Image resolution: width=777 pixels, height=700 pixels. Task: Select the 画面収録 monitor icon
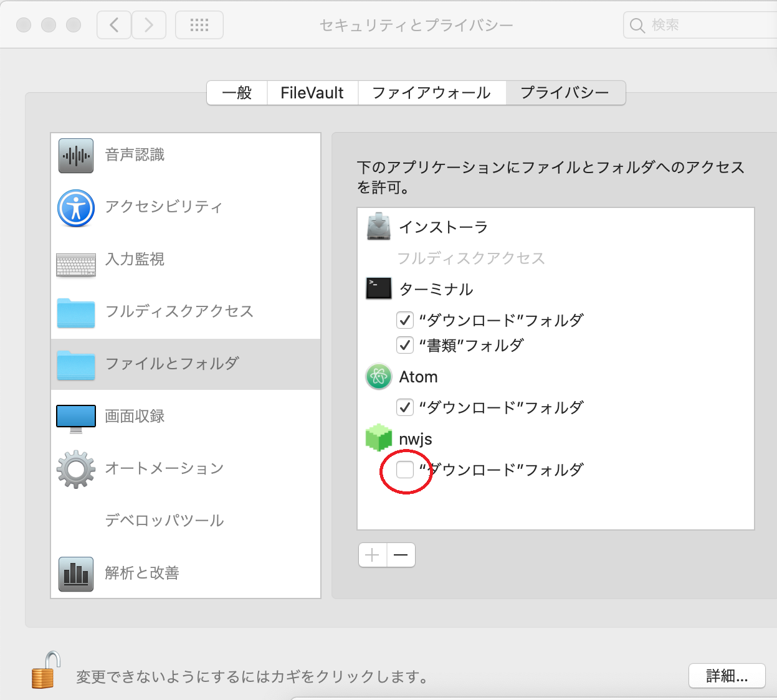76,418
